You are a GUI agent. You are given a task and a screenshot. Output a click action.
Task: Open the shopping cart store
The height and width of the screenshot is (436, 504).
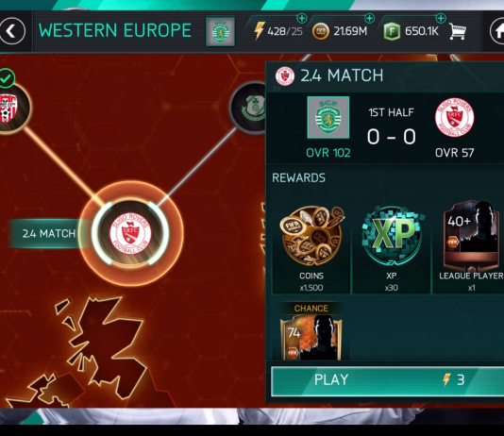coord(458,31)
